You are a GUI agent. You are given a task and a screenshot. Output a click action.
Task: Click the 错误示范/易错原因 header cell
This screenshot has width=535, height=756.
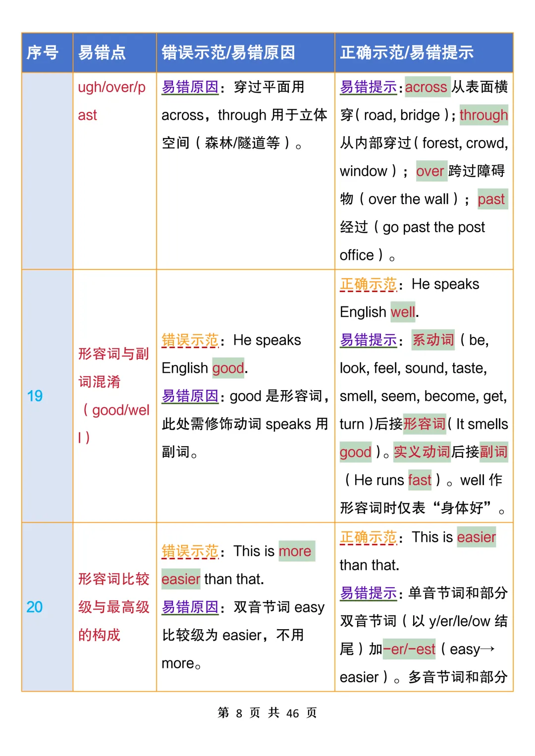[245, 52]
